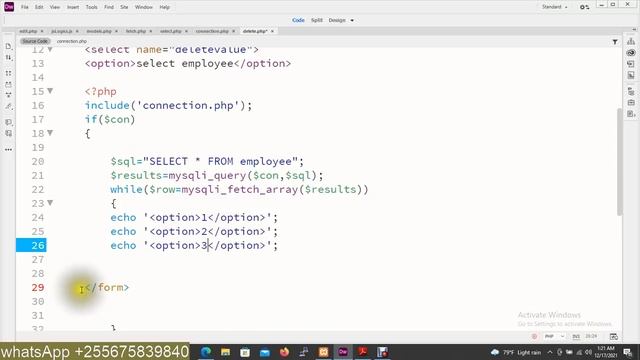This screenshot has height=360, width=640.
Task: Switch to the edit.php tab
Action: (x=28, y=31)
